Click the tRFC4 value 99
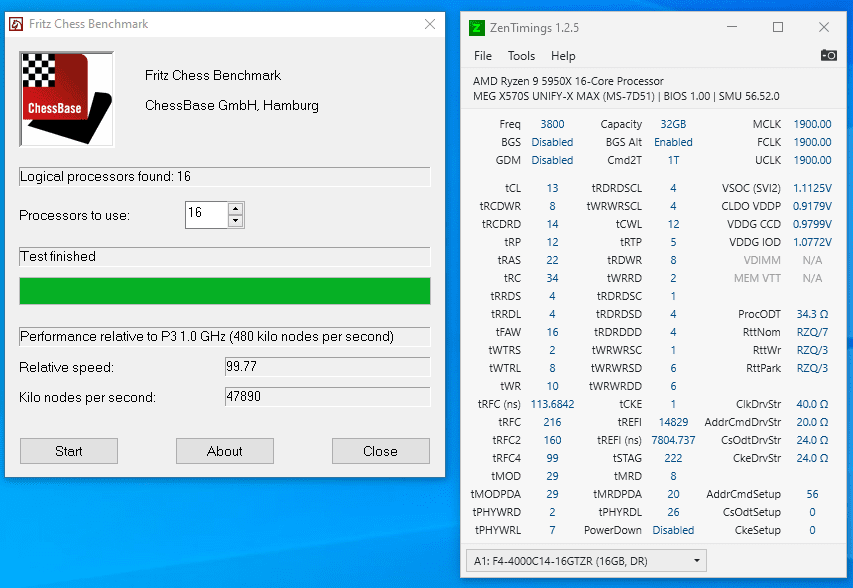This screenshot has width=853, height=588. point(552,458)
